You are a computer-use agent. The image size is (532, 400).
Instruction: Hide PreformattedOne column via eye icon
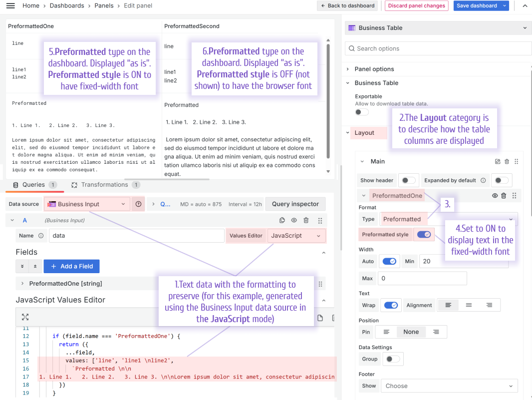pos(495,196)
